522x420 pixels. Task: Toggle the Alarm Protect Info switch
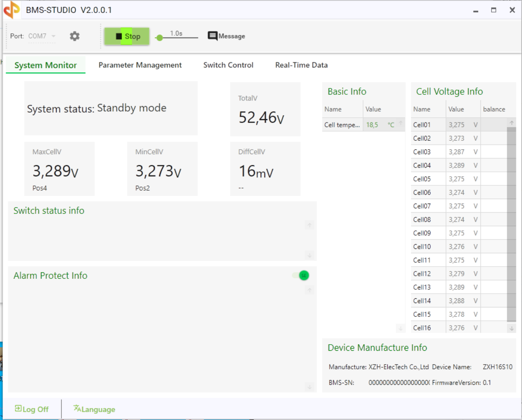coord(301,275)
